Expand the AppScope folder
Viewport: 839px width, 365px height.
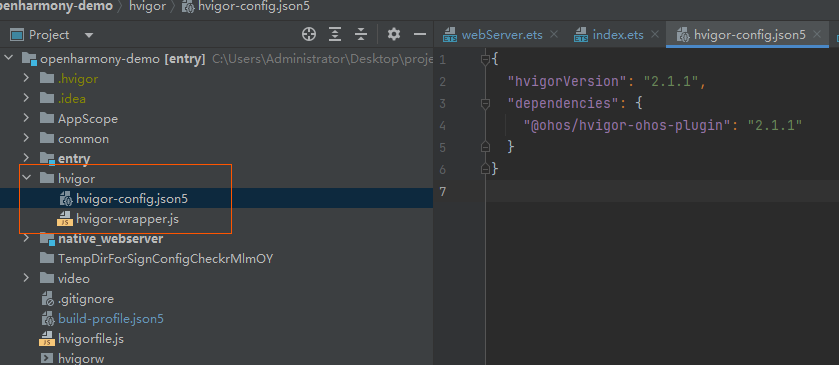[x=26, y=118]
